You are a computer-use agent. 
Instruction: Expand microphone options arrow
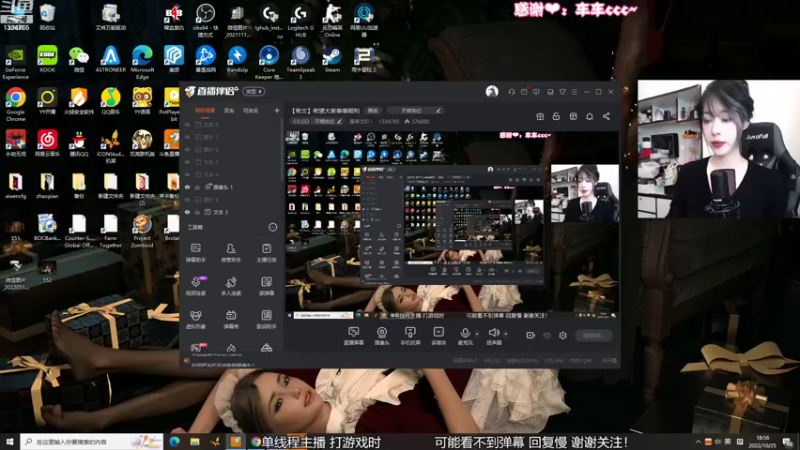(477, 334)
